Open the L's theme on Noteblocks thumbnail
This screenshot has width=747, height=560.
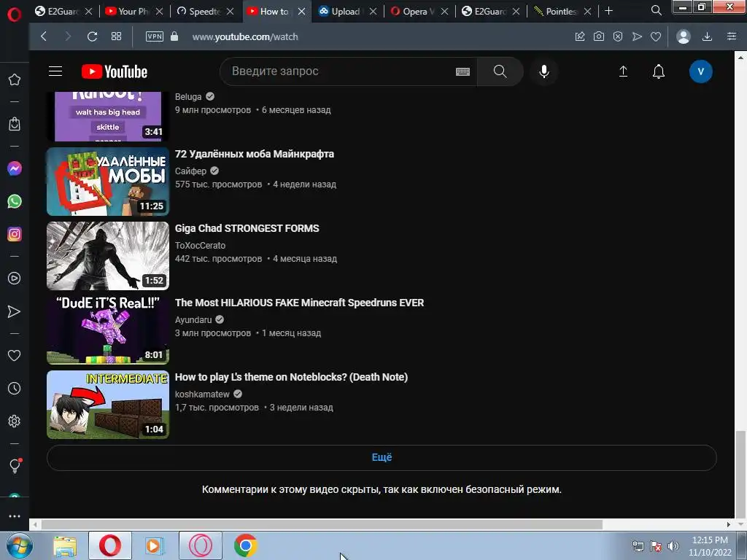[x=108, y=404]
